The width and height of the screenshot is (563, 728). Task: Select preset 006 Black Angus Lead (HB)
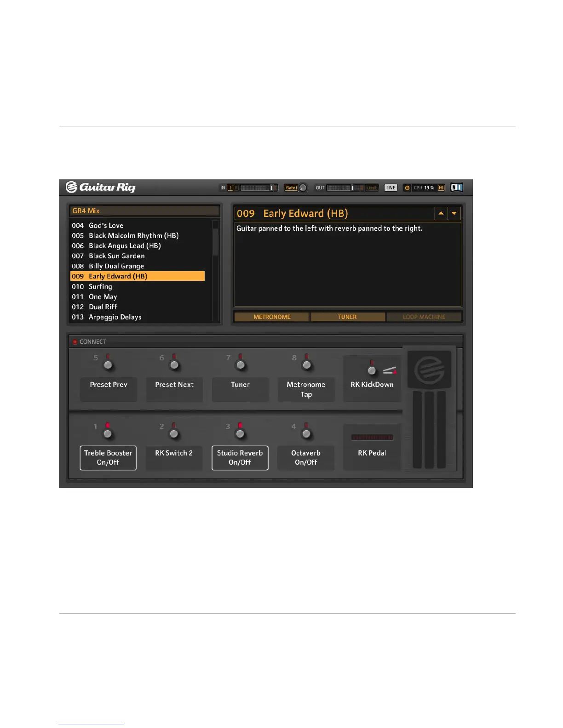click(138, 246)
